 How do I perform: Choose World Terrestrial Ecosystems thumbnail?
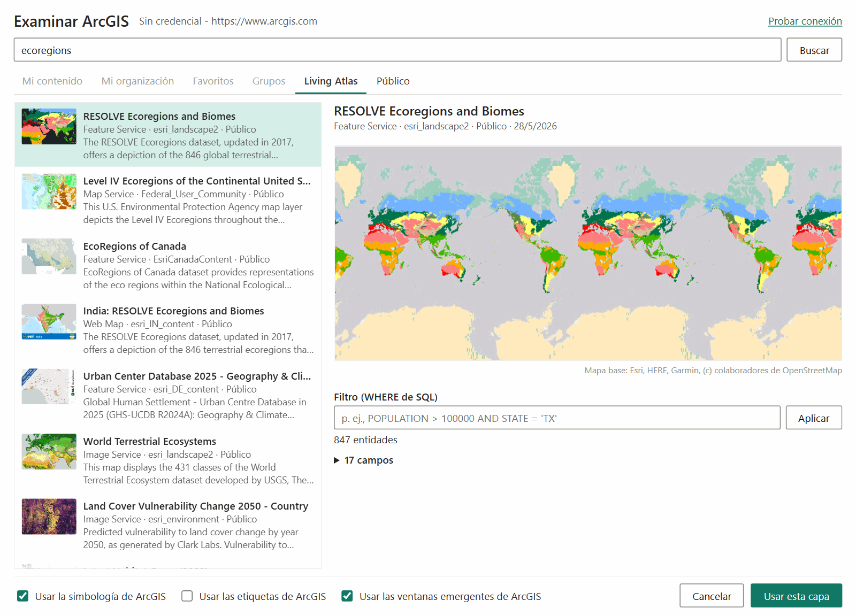[49, 451]
